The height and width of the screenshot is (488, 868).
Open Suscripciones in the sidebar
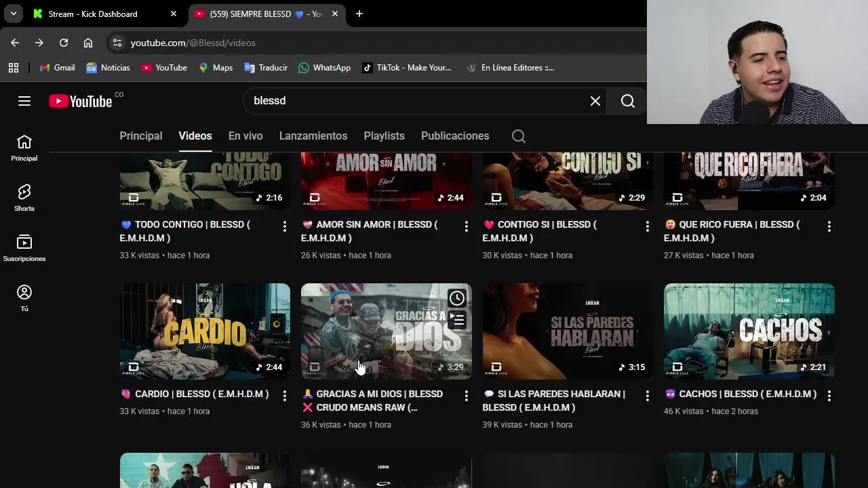point(24,249)
